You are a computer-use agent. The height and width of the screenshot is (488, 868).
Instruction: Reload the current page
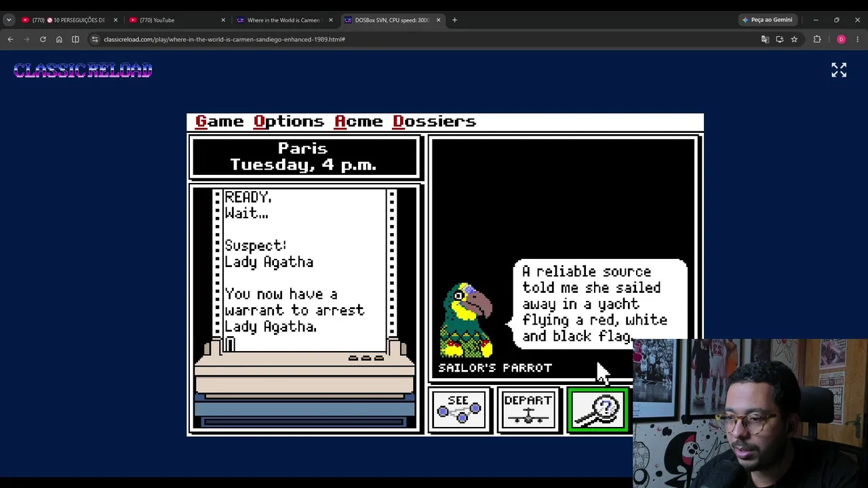coord(43,39)
